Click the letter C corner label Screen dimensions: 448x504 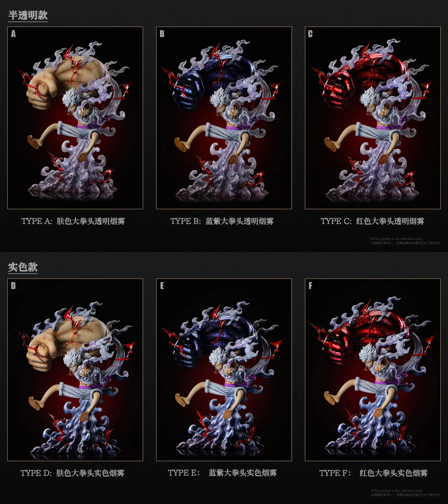[310, 34]
